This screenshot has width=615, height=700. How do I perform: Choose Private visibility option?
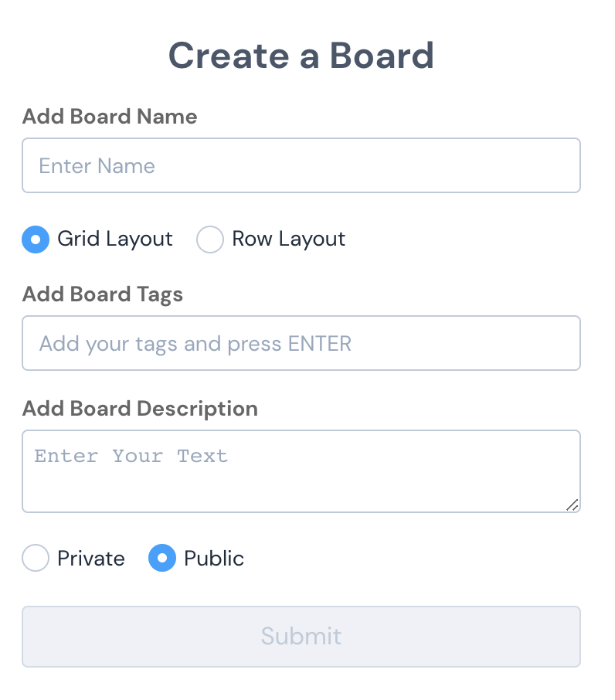point(36,558)
